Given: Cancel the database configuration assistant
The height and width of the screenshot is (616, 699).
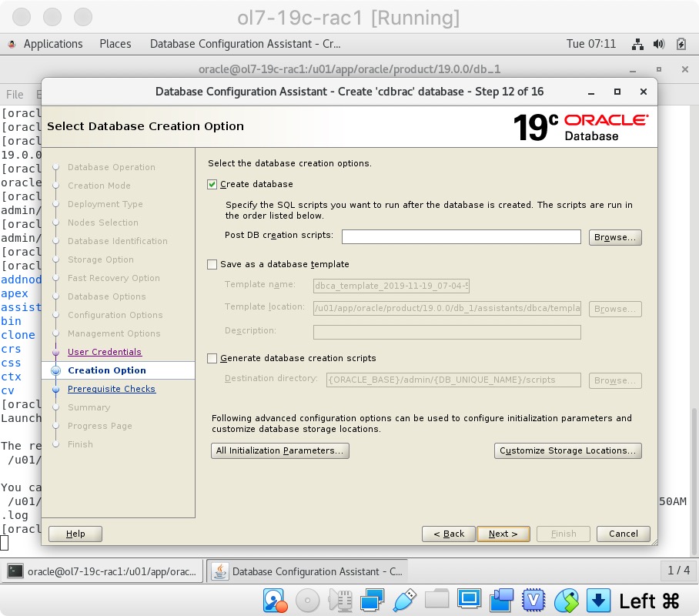Looking at the screenshot, I should point(623,534).
